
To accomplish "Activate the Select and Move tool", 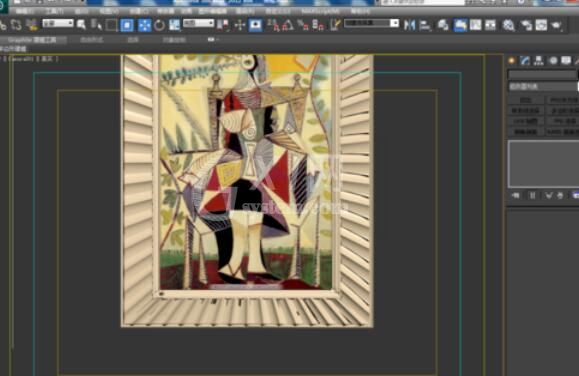I will [144, 25].
